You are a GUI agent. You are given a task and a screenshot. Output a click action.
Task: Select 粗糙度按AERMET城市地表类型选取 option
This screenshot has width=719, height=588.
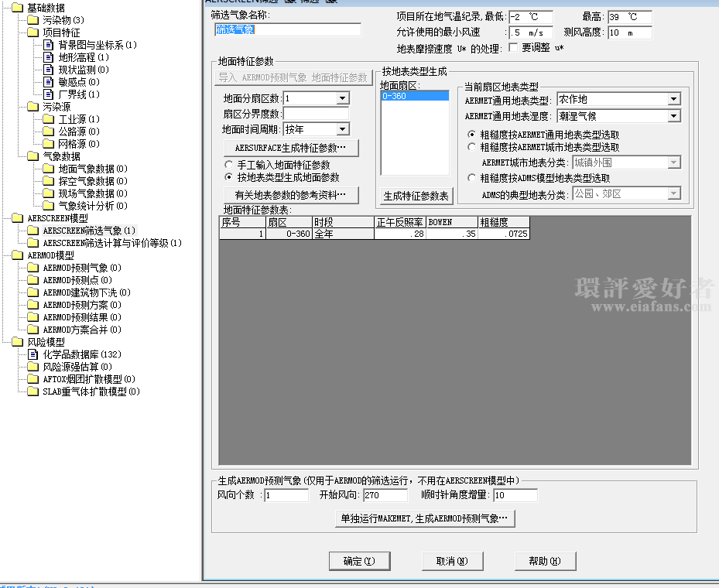471,147
